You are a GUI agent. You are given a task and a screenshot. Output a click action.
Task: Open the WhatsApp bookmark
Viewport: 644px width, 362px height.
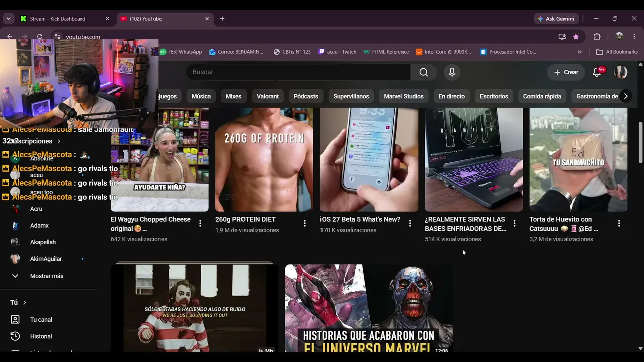181,52
